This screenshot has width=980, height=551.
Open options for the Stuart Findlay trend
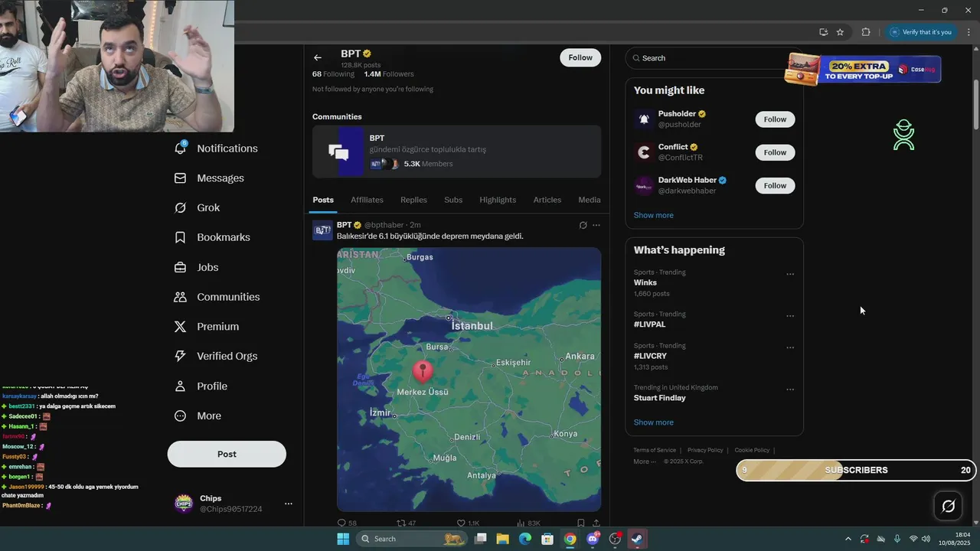click(790, 390)
